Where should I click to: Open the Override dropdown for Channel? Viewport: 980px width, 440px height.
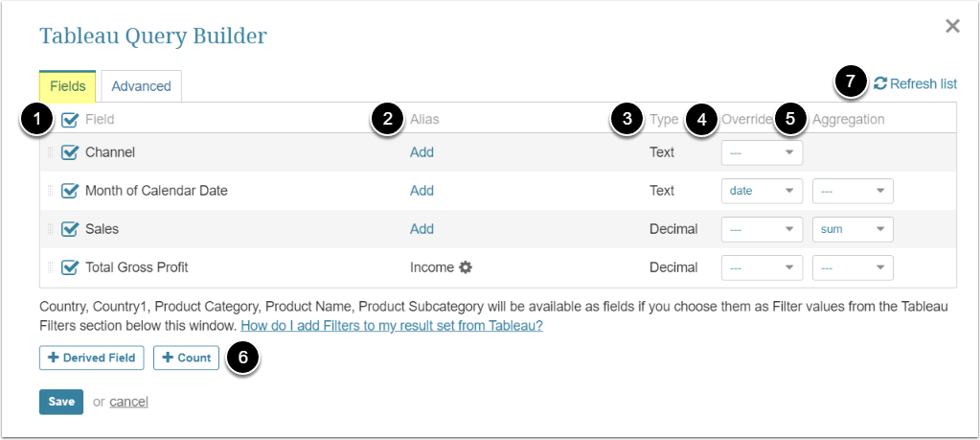762,152
